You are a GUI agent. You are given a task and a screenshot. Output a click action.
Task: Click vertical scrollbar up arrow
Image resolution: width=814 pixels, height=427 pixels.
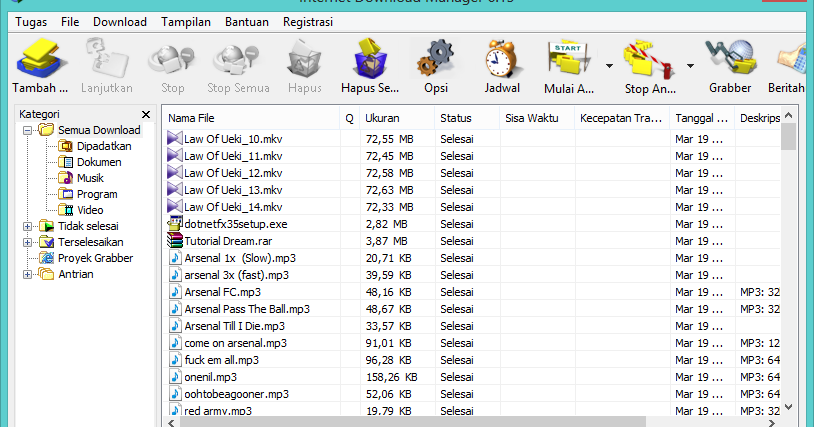[x=789, y=115]
